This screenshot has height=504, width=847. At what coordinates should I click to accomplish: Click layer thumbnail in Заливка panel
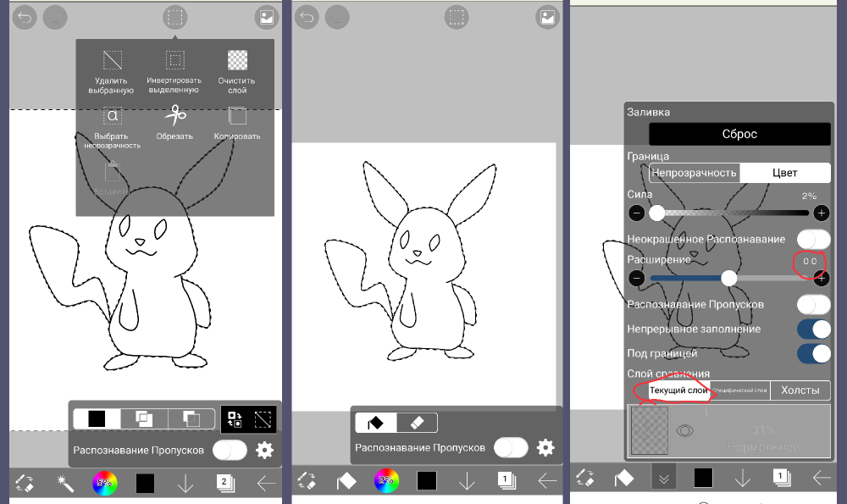coord(650,430)
